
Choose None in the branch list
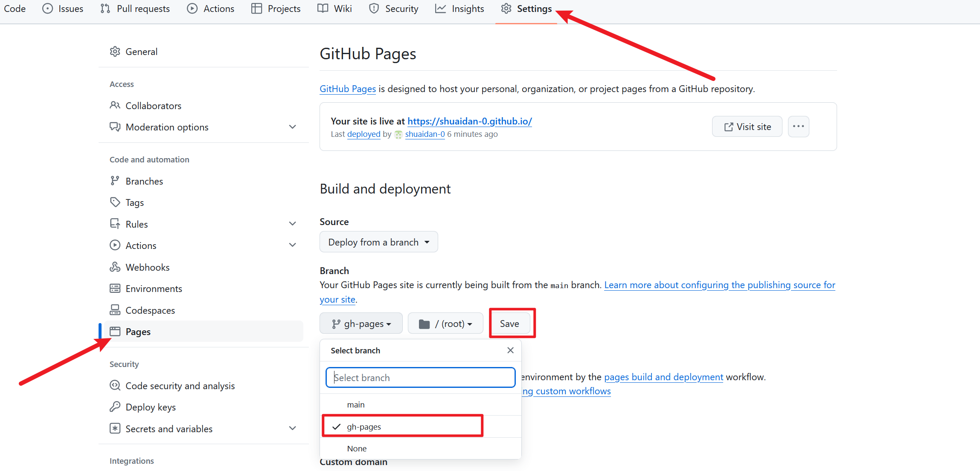(420, 448)
